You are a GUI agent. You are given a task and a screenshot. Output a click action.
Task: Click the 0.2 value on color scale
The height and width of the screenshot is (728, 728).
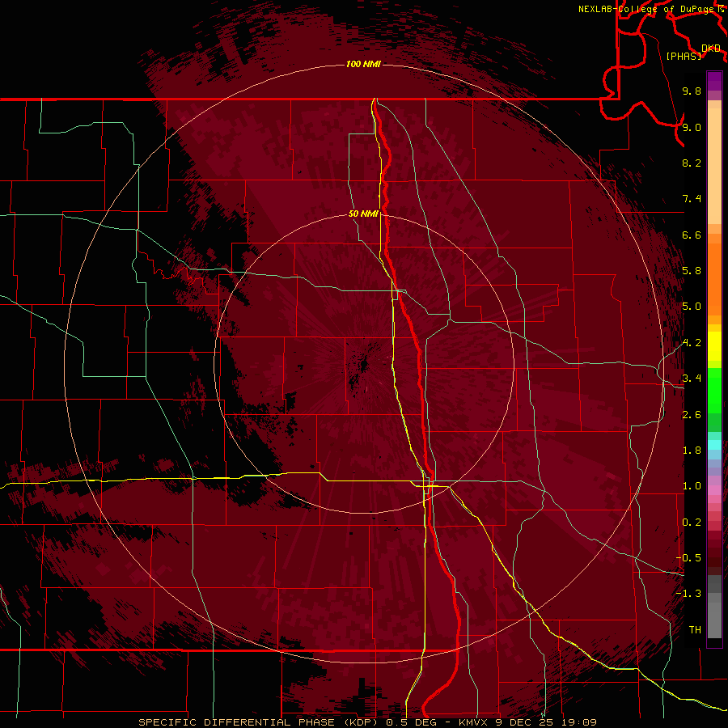click(x=692, y=523)
